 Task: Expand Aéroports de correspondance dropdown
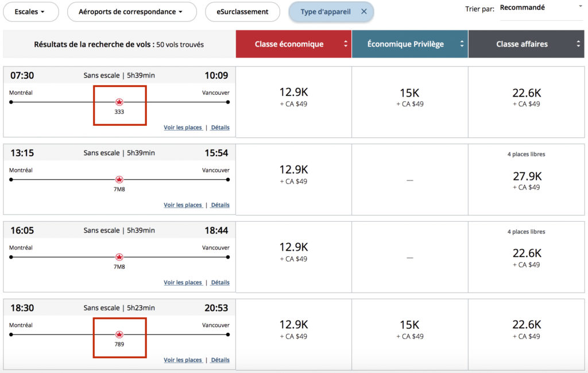click(131, 11)
